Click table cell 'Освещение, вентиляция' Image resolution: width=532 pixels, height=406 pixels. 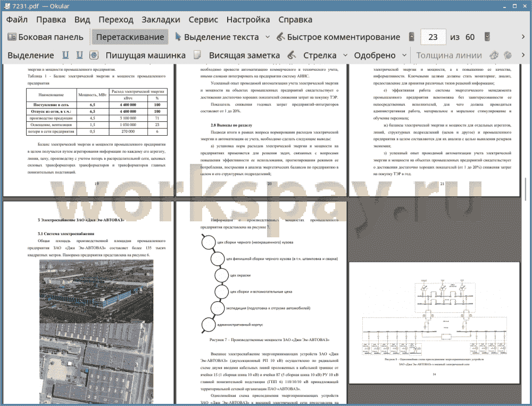tap(51, 125)
